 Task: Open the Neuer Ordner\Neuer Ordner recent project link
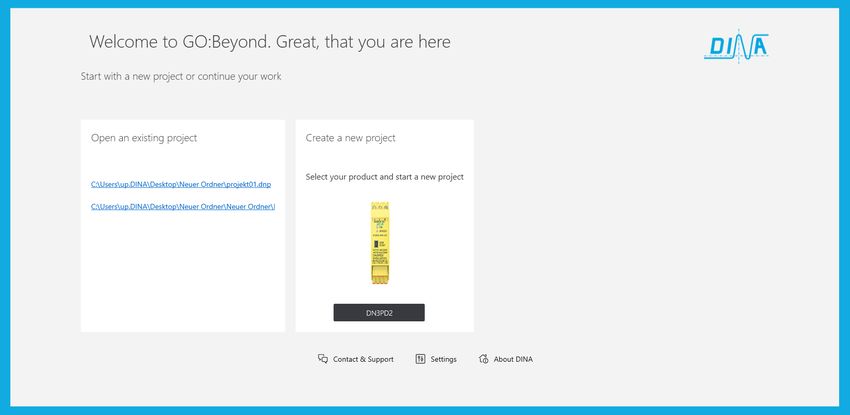(183, 206)
